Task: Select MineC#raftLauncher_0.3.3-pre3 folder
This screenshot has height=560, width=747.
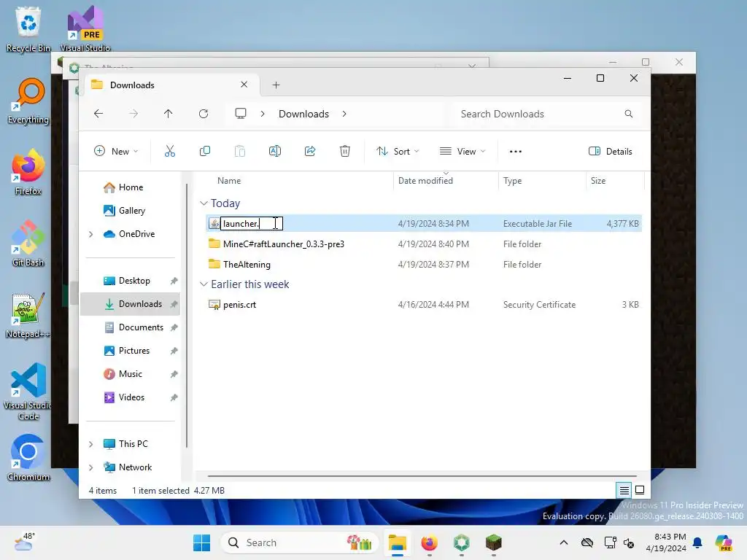Action: click(424, 244)
